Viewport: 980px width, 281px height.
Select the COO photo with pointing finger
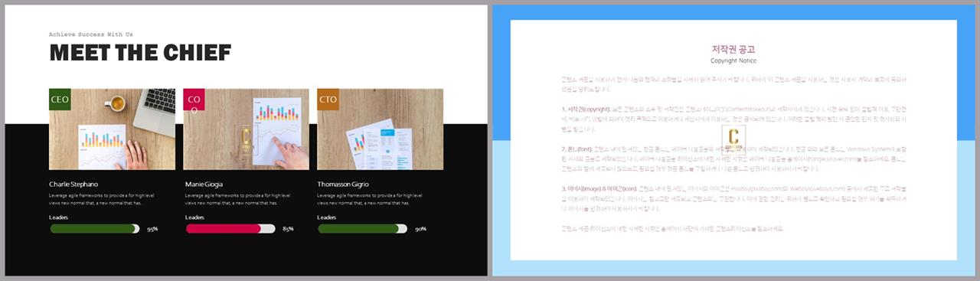(x=246, y=129)
